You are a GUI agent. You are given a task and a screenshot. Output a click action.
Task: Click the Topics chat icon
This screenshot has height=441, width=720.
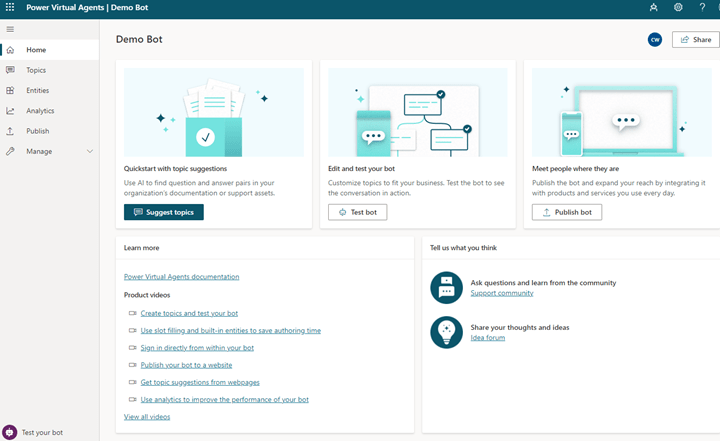click(10, 70)
